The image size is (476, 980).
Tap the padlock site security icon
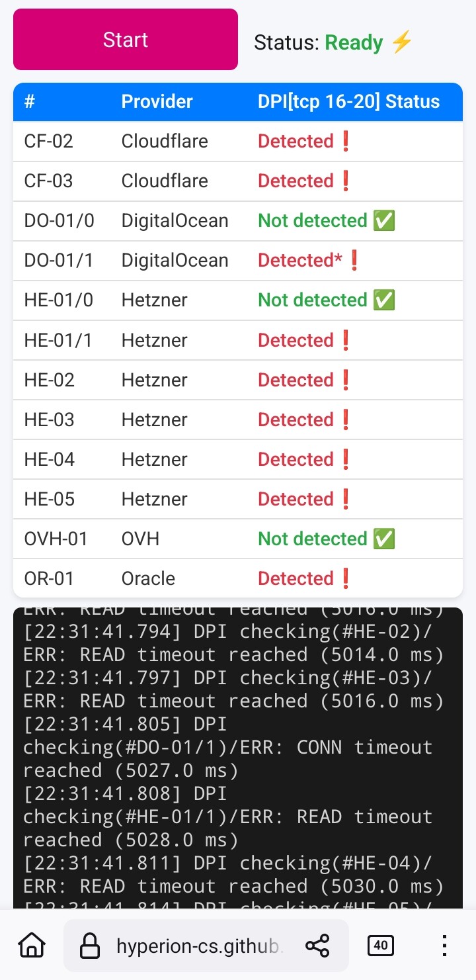(x=89, y=946)
